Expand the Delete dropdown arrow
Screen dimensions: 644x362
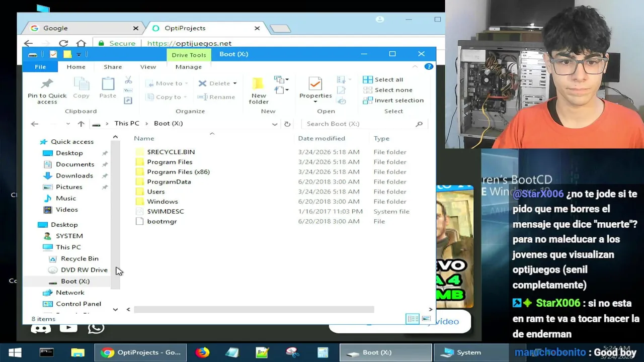[x=234, y=83]
